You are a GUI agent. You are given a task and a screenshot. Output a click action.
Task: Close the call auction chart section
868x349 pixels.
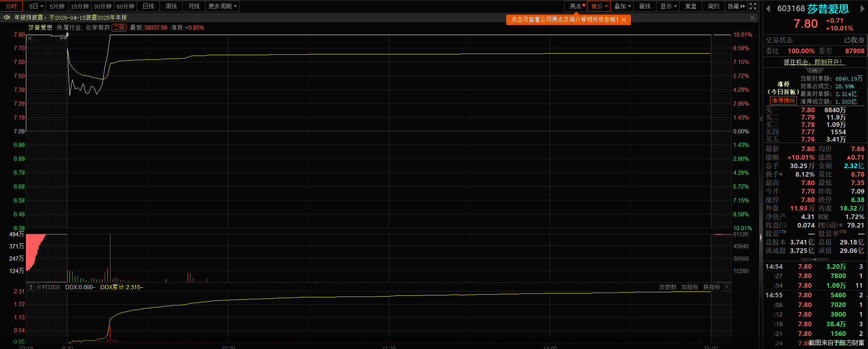[30, 38]
